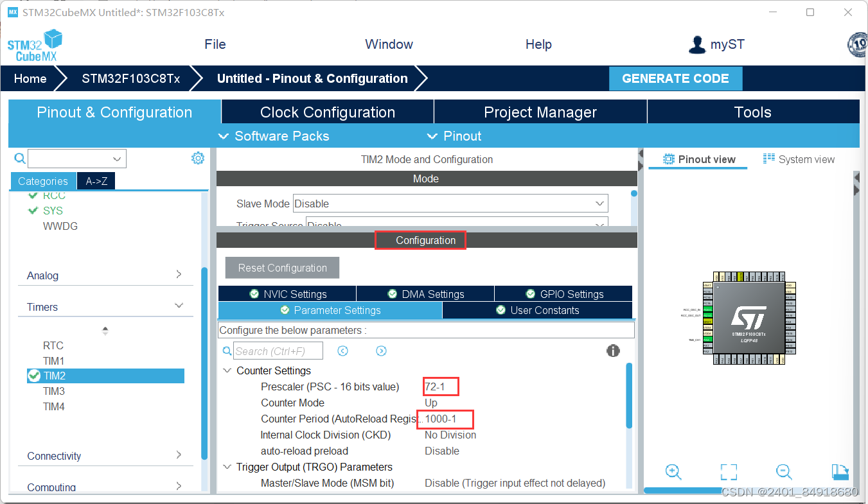
Task: Zoom in on the pinout view
Action: point(673,472)
